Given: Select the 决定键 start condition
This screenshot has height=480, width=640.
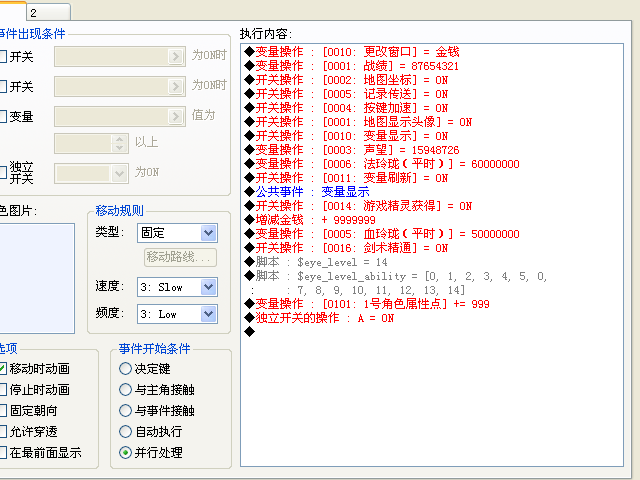Looking at the screenshot, I should pos(125,369).
